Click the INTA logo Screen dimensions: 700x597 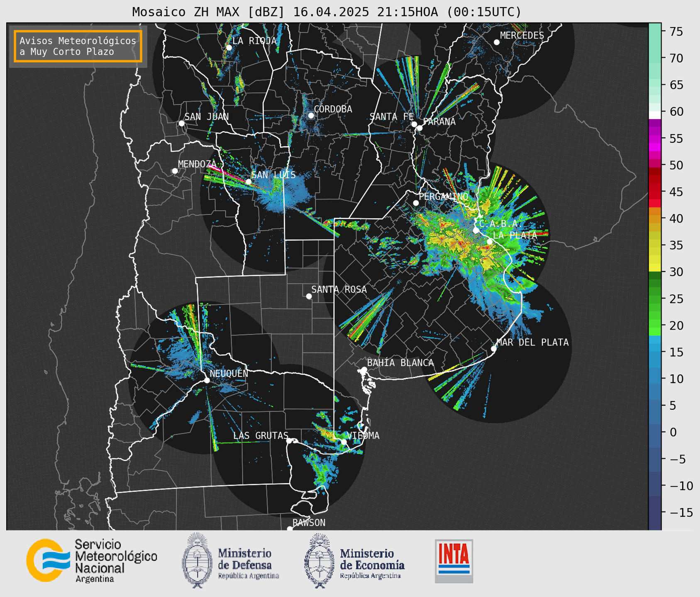click(454, 561)
